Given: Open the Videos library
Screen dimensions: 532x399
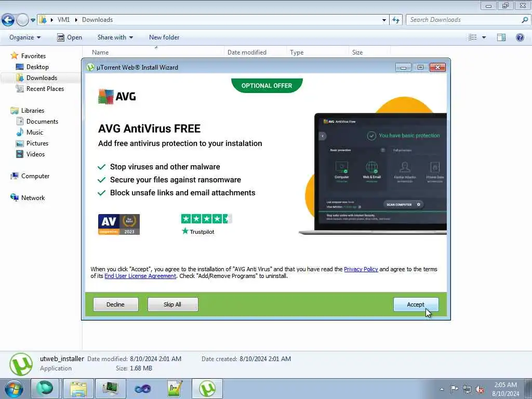Looking at the screenshot, I should [31, 154].
